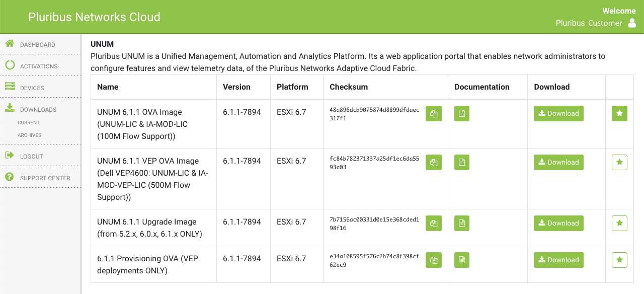Favorite the UNUM 6.1.1 Upgrade Image
644x294 pixels.
tap(619, 223)
